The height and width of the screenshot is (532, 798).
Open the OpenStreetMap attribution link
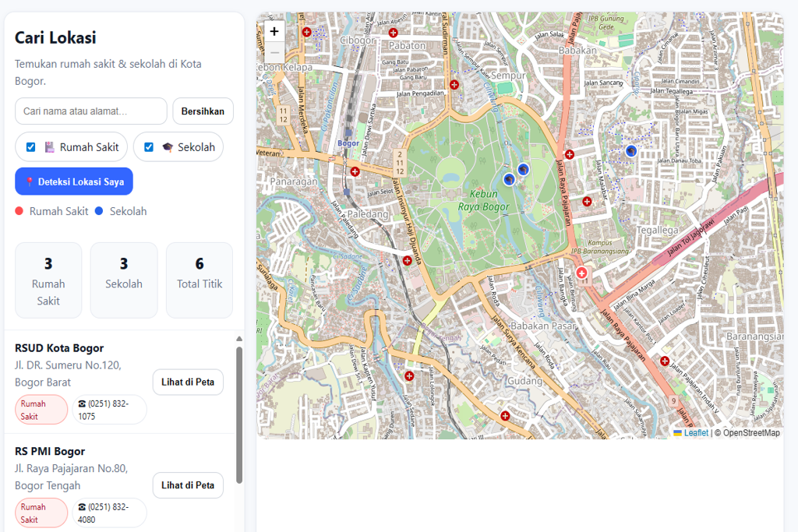(751, 433)
